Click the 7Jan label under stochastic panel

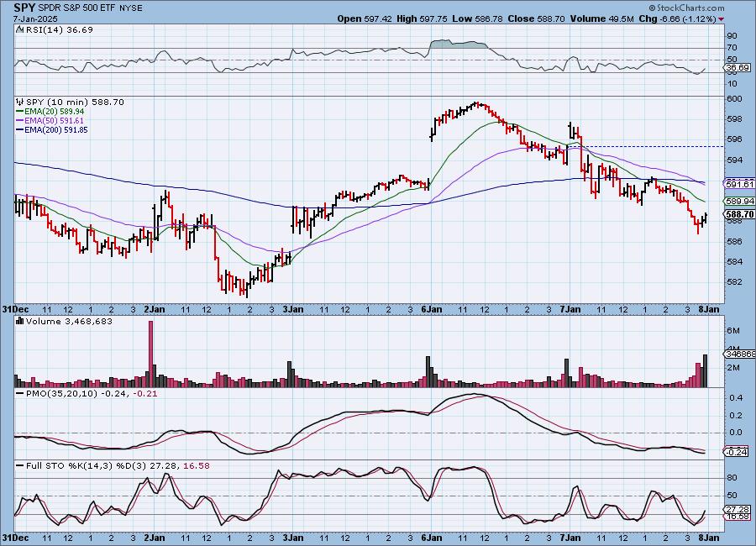coord(570,538)
